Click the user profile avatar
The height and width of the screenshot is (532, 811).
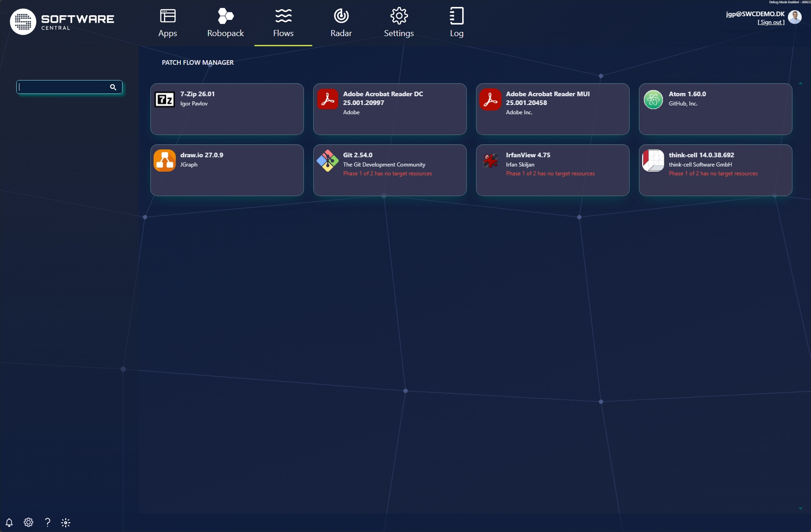pos(795,17)
